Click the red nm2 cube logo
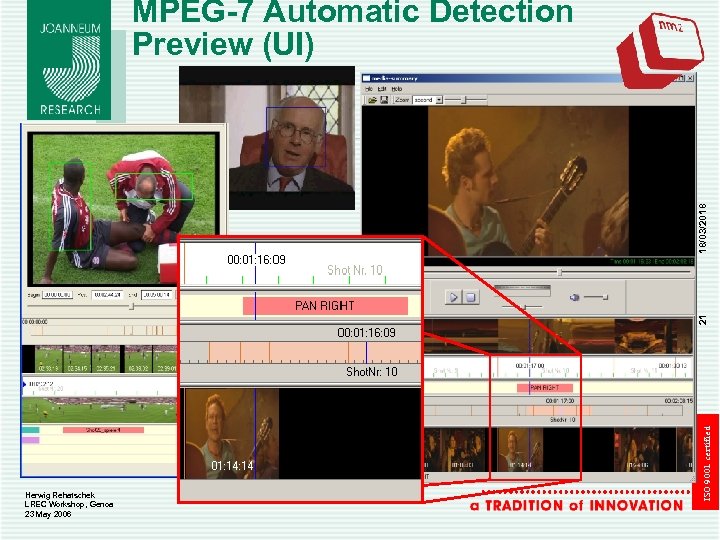Viewport: 720px width, 540px height. point(660,49)
